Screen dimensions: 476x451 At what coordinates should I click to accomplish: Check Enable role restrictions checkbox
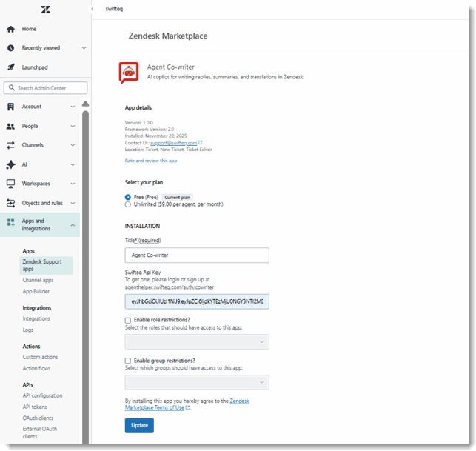(x=128, y=321)
